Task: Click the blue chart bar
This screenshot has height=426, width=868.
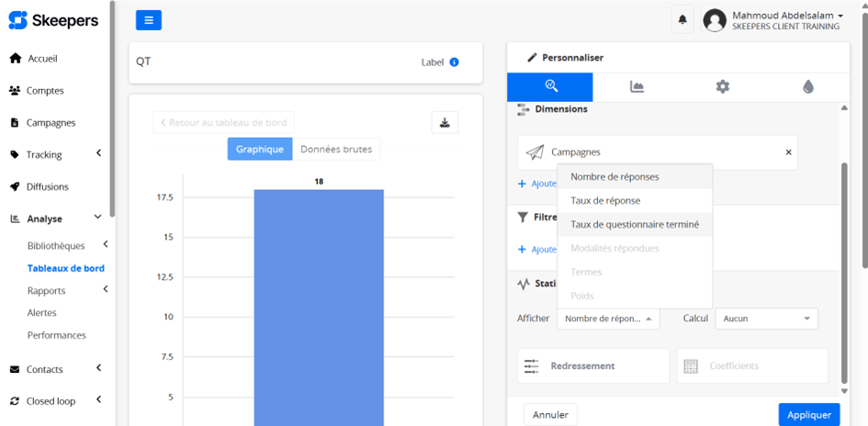Action: (x=318, y=303)
